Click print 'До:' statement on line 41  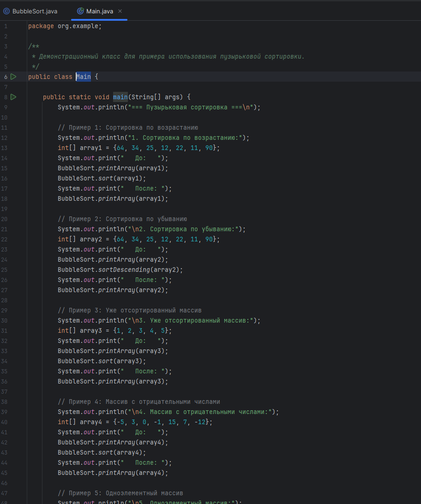(113, 432)
